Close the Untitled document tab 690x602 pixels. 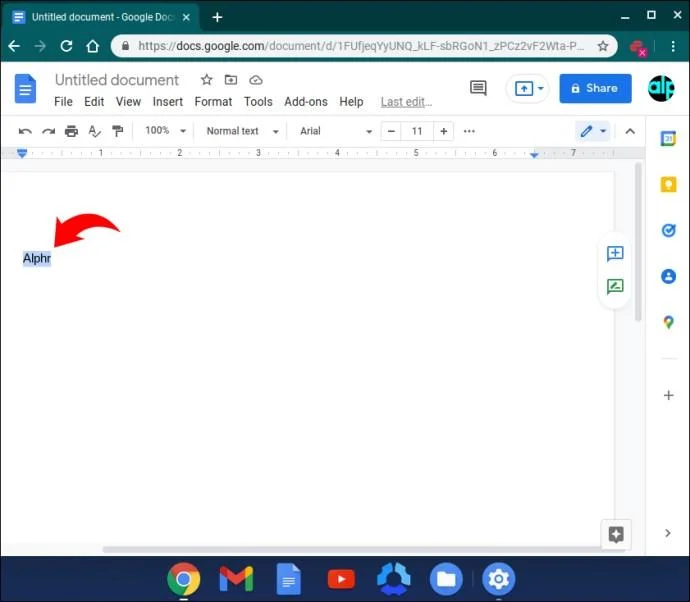[x=186, y=17]
